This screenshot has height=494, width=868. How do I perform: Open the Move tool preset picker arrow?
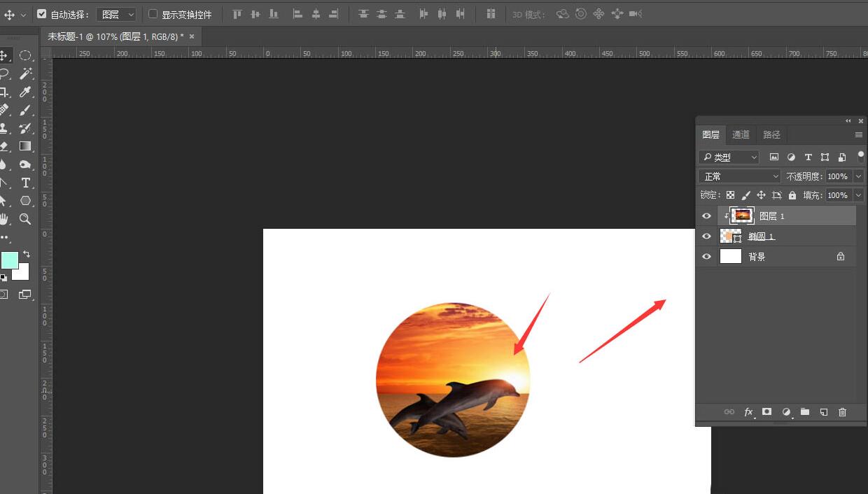24,15
